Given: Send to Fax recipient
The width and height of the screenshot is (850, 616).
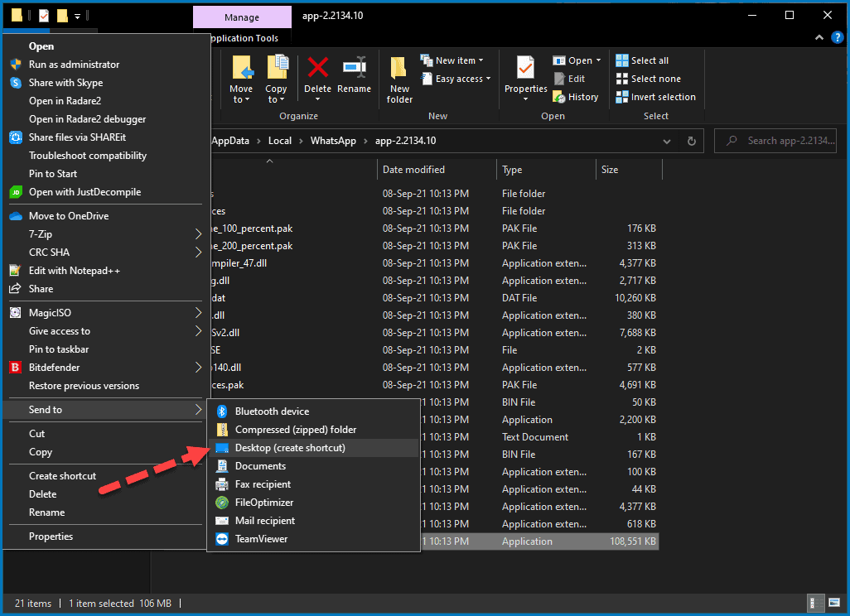Looking at the screenshot, I should (313, 484).
